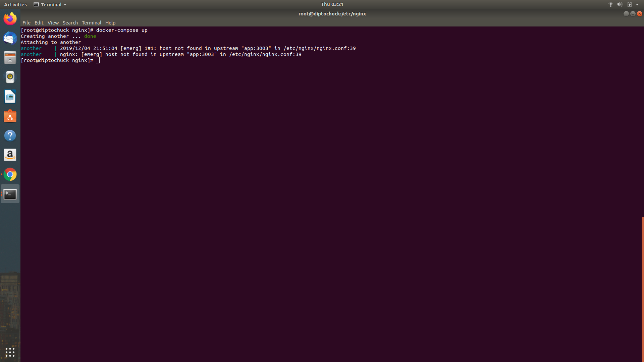Open the Help application icon

point(10,135)
